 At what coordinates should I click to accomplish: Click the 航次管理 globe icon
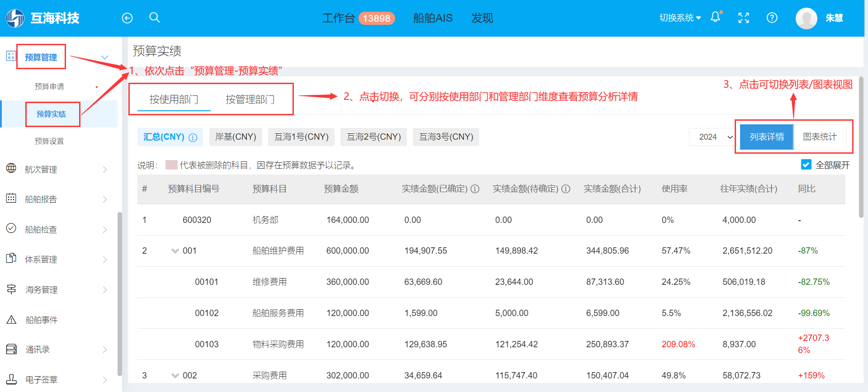11,168
